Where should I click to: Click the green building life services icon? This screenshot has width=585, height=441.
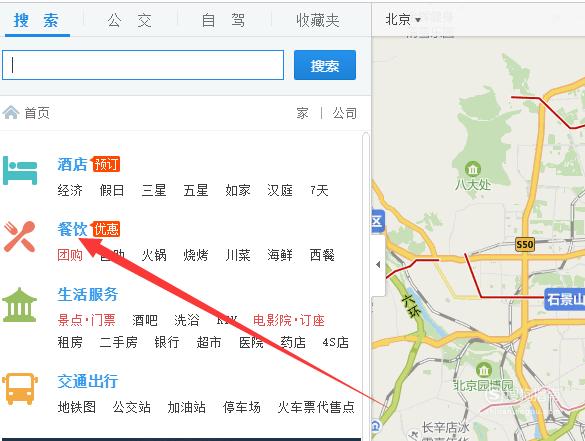click(19, 305)
